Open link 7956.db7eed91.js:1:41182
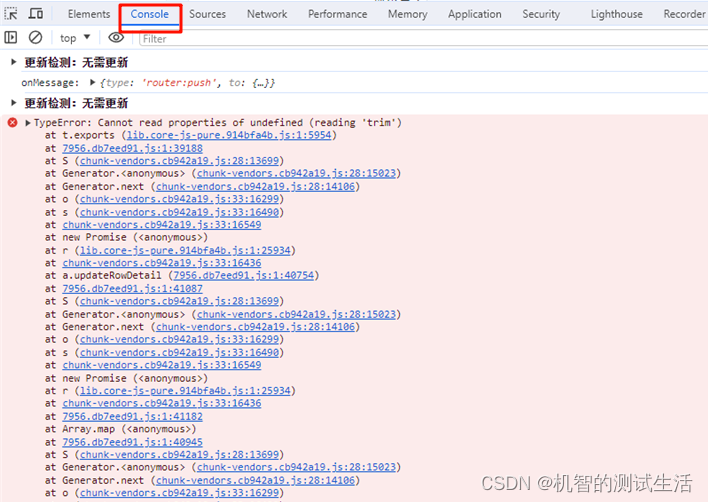Screen dimensions: 708x502 click(133, 416)
